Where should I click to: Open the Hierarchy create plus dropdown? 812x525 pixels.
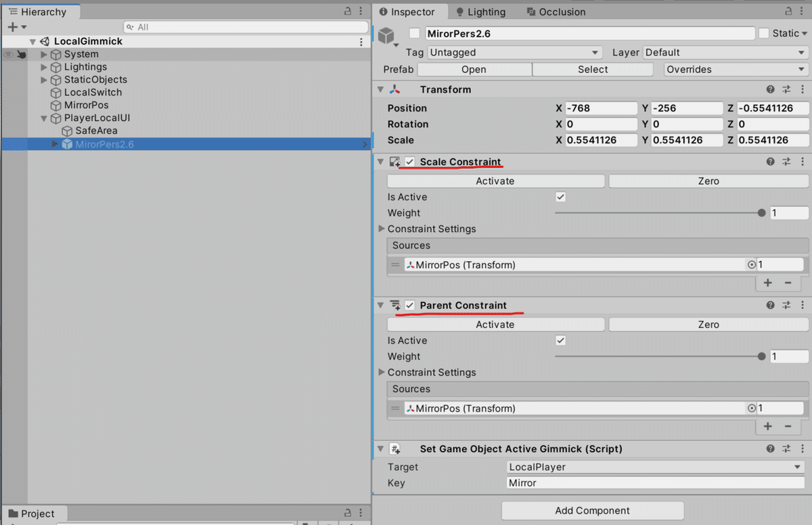pyautogui.click(x=17, y=27)
